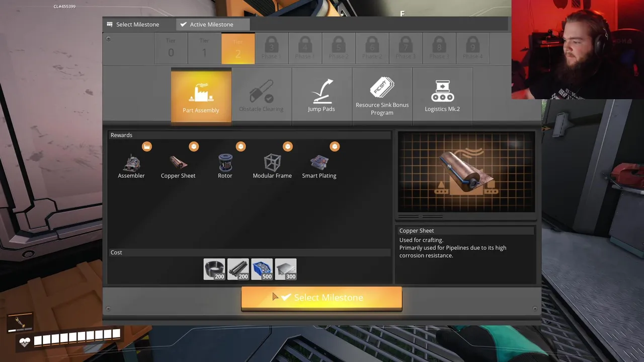Viewport: 644px width, 362px height.
Task: Choose the Jump Pads milestone
Action: pos(321,96)
